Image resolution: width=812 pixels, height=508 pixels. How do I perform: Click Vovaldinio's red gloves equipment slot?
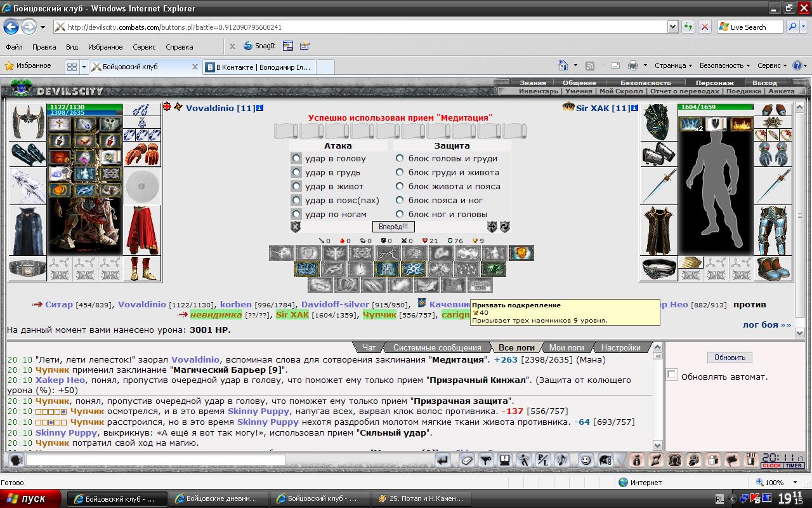click(141, 154)
